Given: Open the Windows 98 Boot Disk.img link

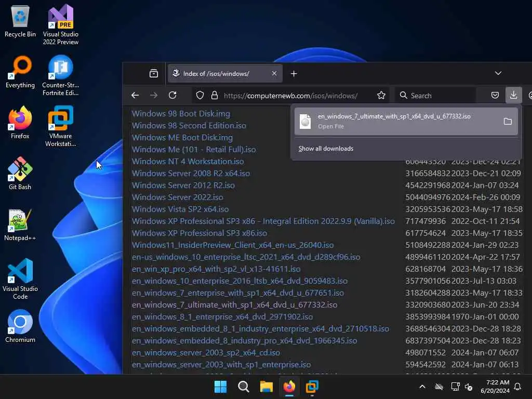Looking at the screenshot, I should point(181,114).
